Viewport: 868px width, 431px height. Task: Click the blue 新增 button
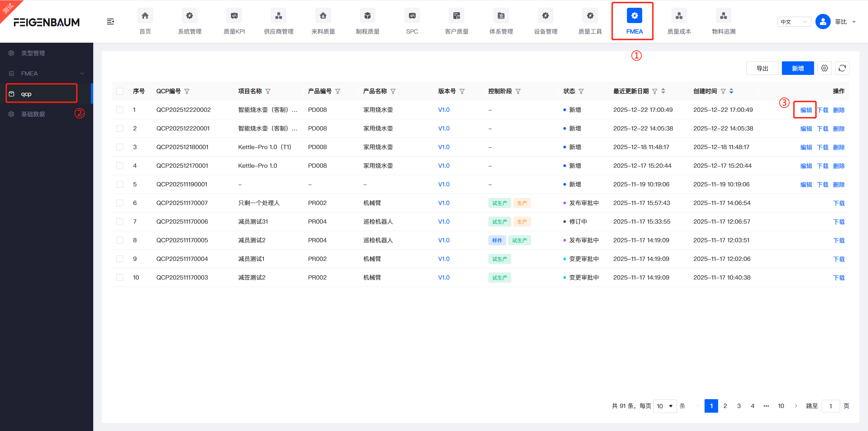[797, 68]
